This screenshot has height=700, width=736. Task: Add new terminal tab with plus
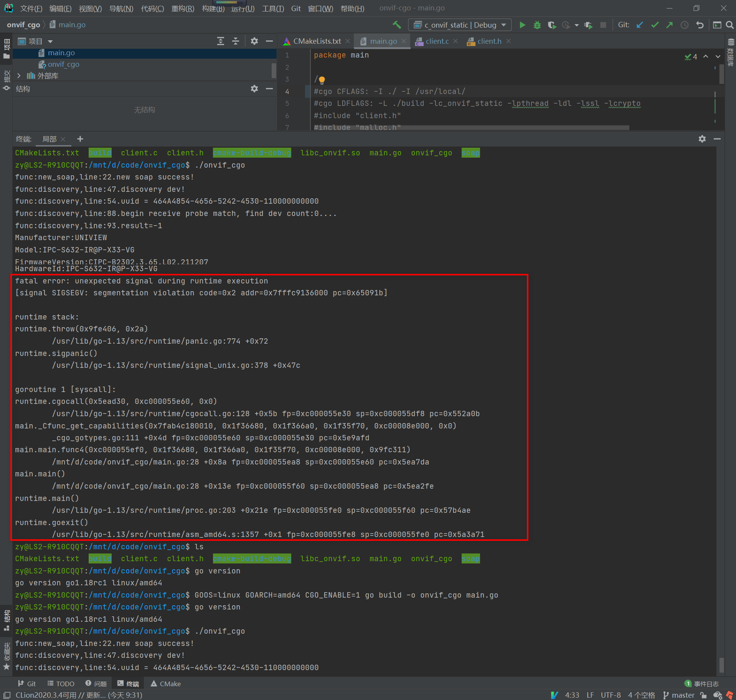(x=80, y=139)
